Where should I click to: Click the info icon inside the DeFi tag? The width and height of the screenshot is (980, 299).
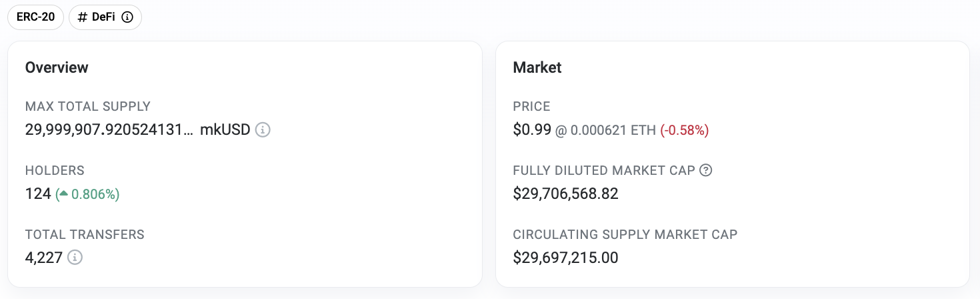click(x=127, y=17)
